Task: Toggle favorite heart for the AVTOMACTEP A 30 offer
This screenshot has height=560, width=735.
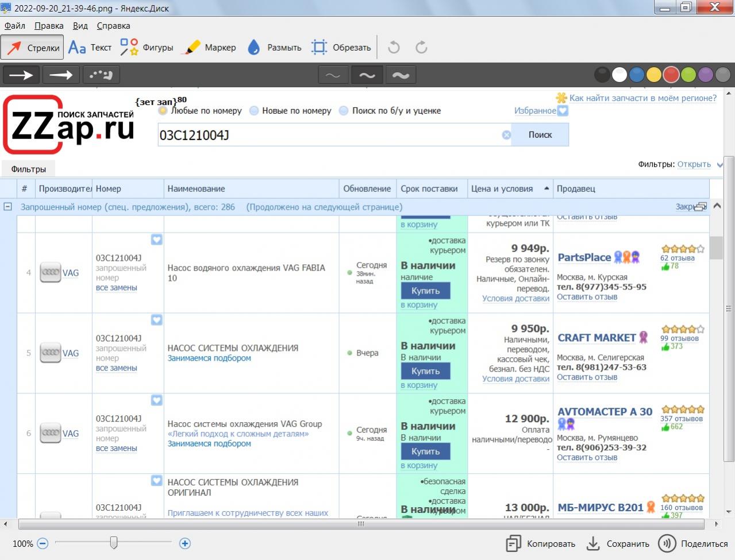Action: pos(157,400)
